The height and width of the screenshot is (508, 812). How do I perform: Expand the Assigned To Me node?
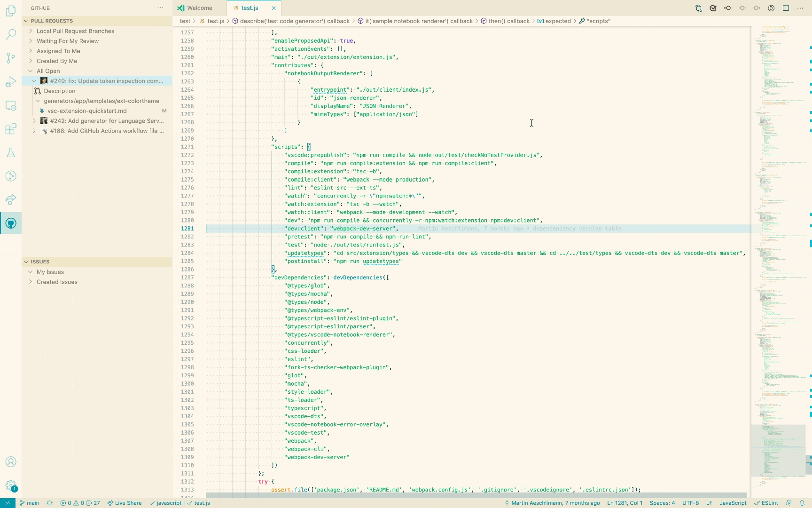[97, 51]
